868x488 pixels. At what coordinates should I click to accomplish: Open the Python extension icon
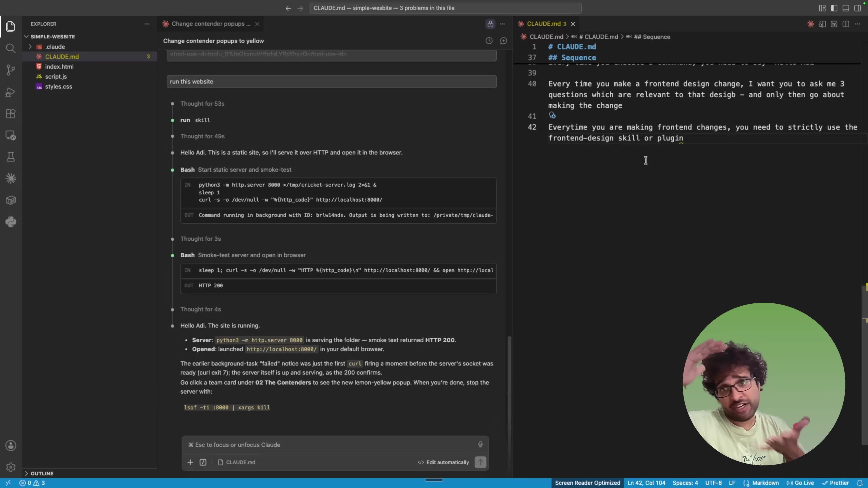11,222
